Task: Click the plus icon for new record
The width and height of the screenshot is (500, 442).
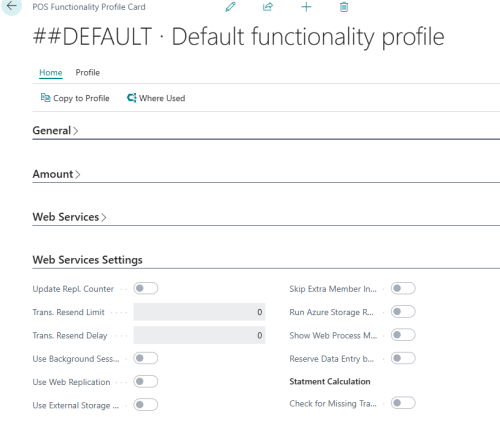Action: coord(306,7)
